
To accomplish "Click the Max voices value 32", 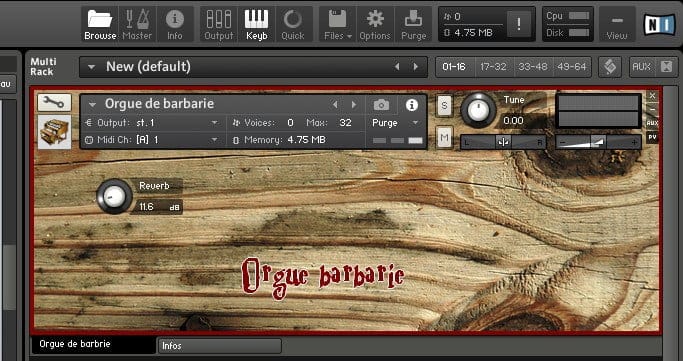I will (x=345, y=123).
